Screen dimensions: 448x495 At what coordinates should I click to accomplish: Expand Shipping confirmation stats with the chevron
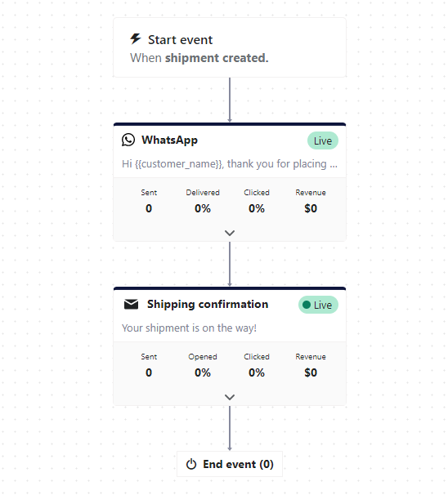pos(230,397)
